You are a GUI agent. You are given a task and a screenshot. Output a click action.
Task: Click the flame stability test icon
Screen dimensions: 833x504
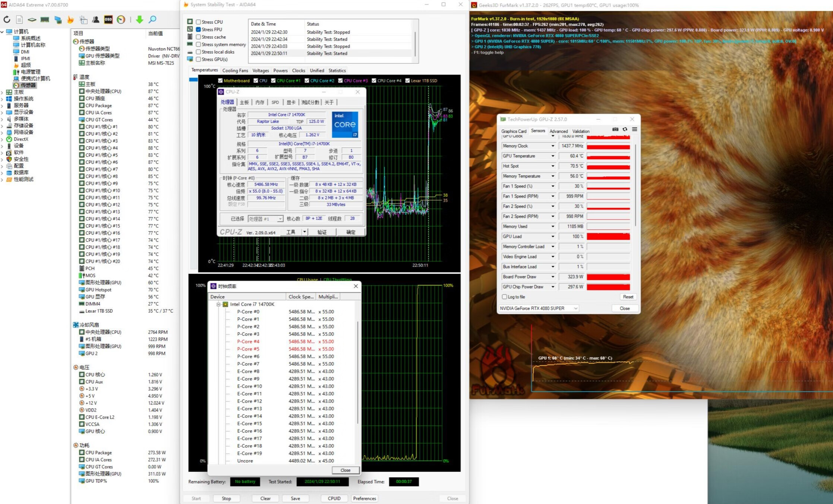[70, 19]
